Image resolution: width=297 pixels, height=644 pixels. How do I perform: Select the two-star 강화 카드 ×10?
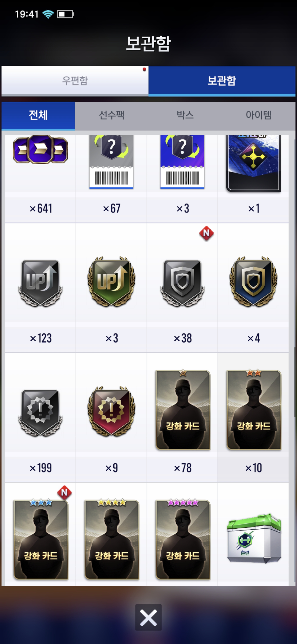(x=254, y=410)
